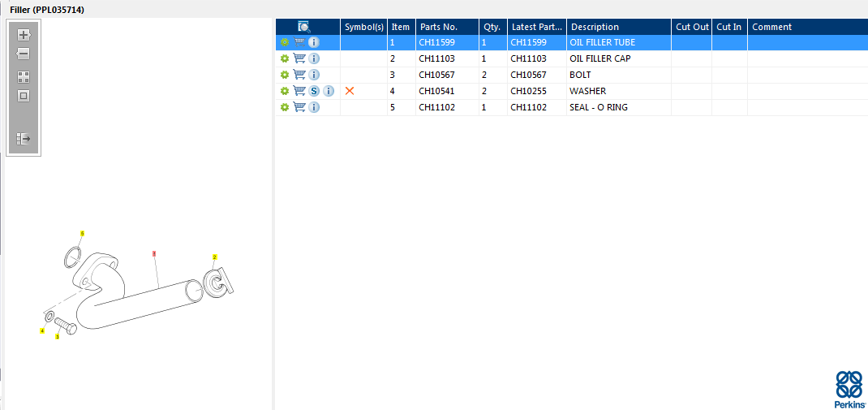Click the gear icon for OIL FILLER CAP

click(x=285, y=58)
